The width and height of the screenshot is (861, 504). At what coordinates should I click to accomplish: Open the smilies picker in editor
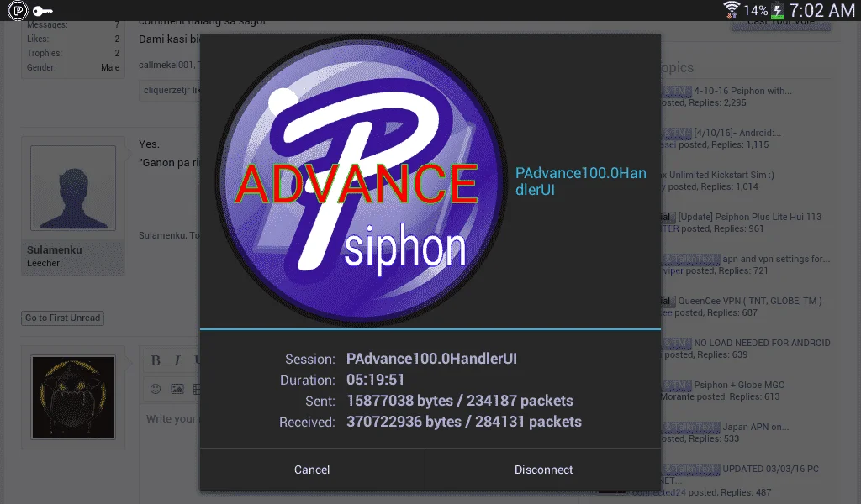click(x=156, y=389)
